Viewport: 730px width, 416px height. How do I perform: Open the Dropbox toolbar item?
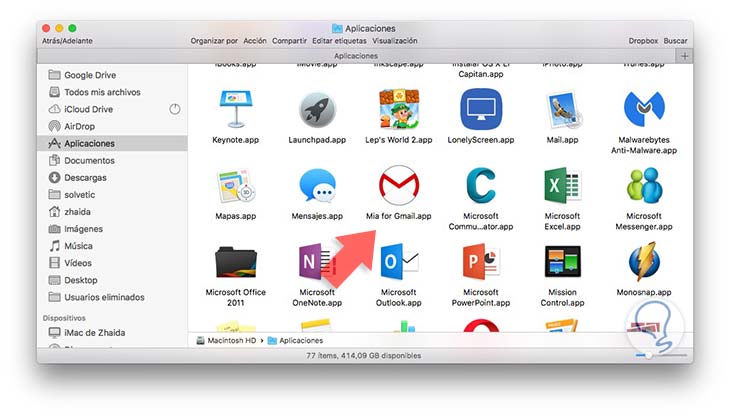point(643,41)
